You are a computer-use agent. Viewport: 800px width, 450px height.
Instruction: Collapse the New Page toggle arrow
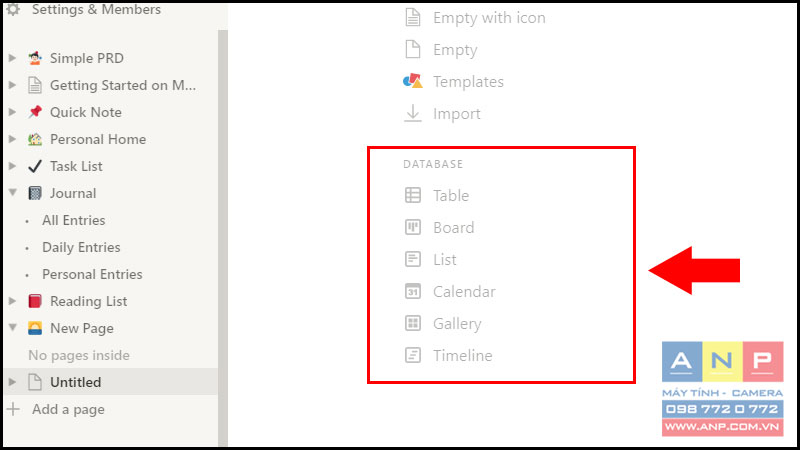click(x=13, y=328)
